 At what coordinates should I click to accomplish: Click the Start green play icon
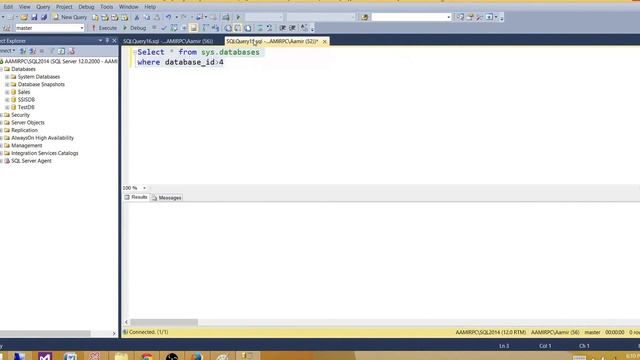(238, 17)
